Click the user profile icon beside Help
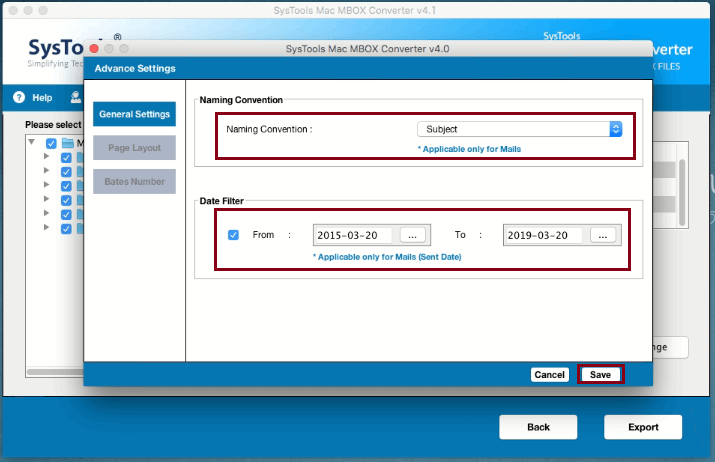Image resolution: width=715 pixels, height=462 pixels. pyautogui.click(x=76, y=97)
